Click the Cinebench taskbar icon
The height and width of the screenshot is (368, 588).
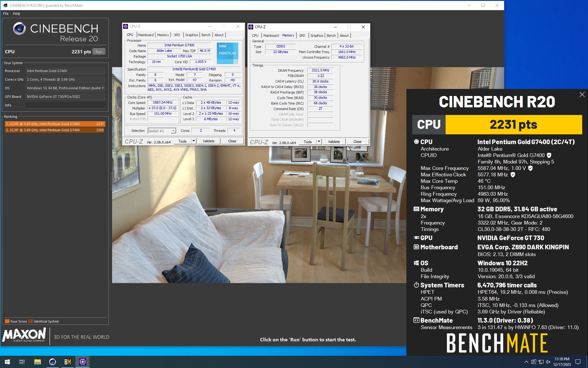click(x=52, y=362)
